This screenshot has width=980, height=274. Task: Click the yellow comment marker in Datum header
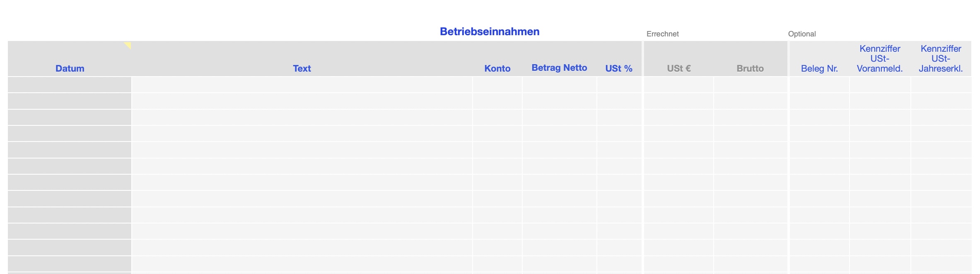coord(128,45)
